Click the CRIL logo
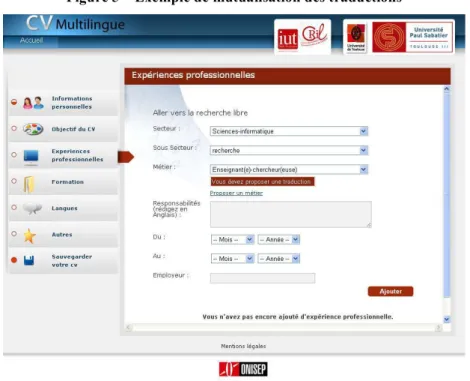This screenshot has width=470, height=381. pos(314,34)
